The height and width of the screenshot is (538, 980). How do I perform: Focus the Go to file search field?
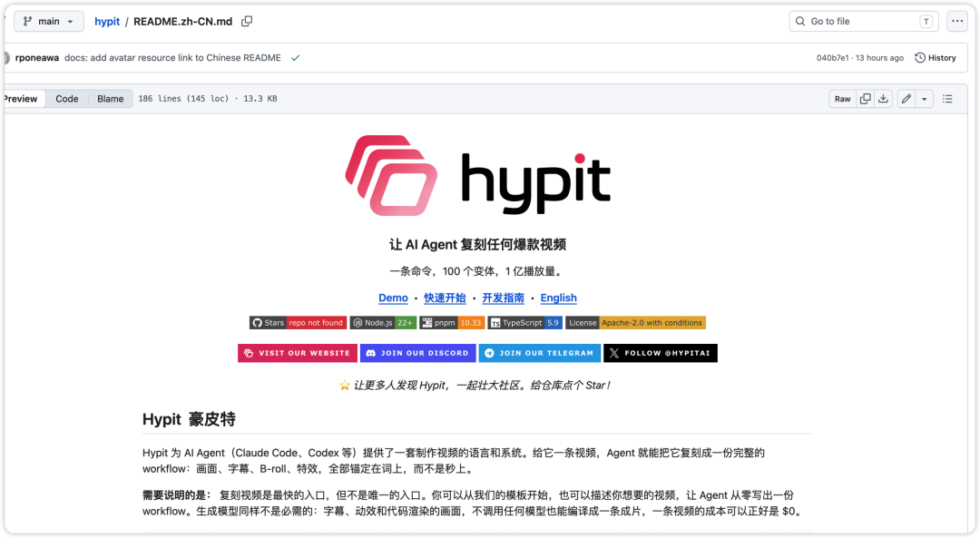click(x=864, y=21)
